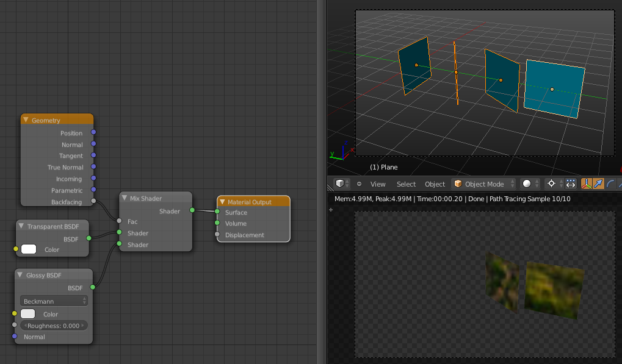Collapse the Glossy BSDF node

pyautogui.click(x=20, y=274)
